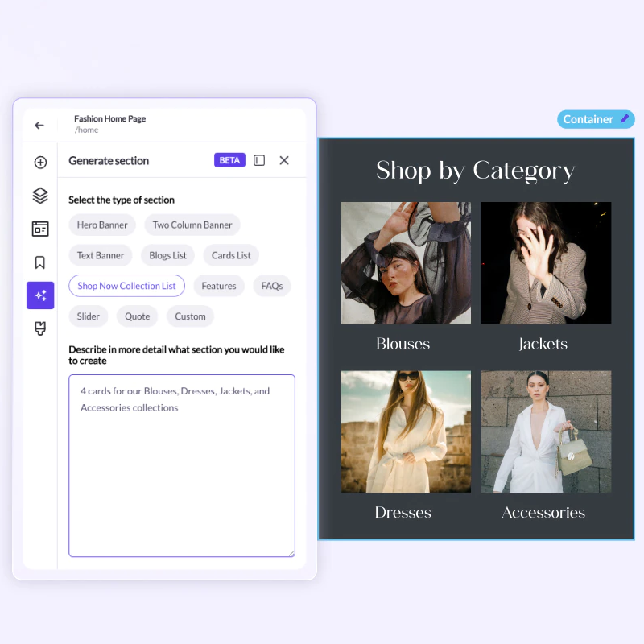Click the Container edit pencil icon
644x644 pixels.
click(x=625, y=119)
